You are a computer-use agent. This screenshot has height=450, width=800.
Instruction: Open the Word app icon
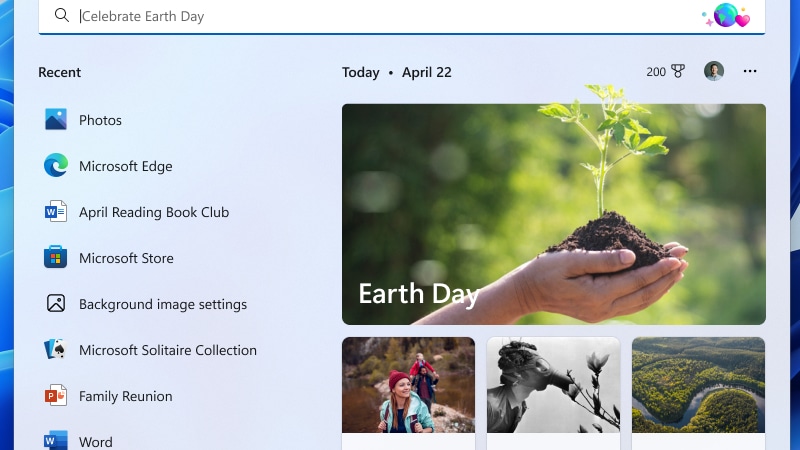pos(56,440)
